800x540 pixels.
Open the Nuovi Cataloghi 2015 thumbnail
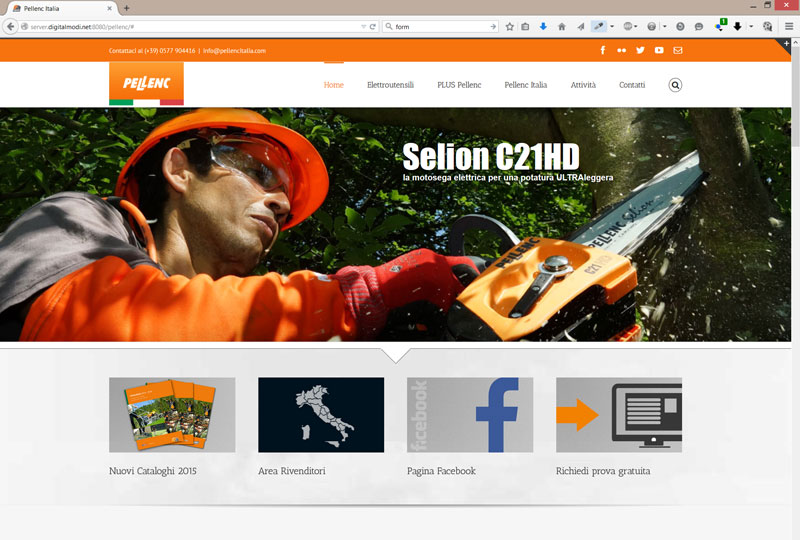pos(172,415)
